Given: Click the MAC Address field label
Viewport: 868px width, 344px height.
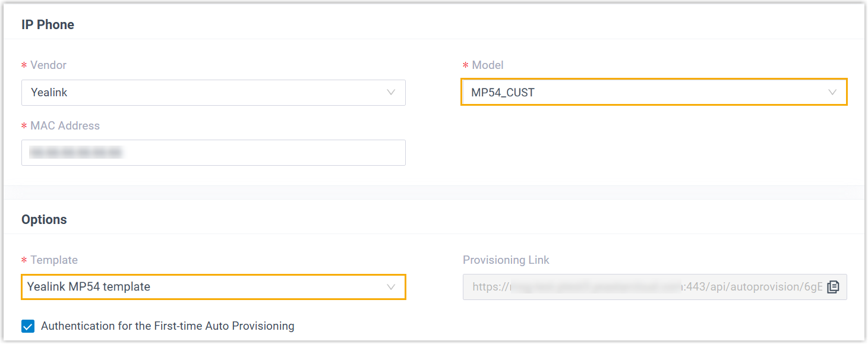Looking at the screenshot, I should pos(65,126).
